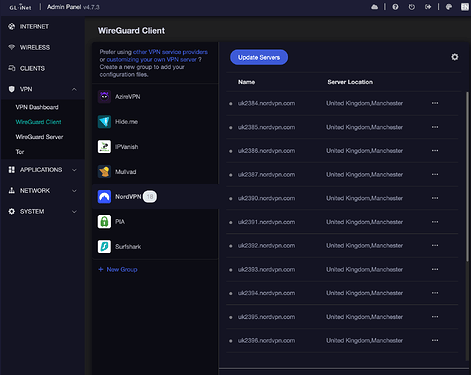Screen dimensions: 471x375
Task: Click the Wireless wifi sidebar icon
Action: 12,47
